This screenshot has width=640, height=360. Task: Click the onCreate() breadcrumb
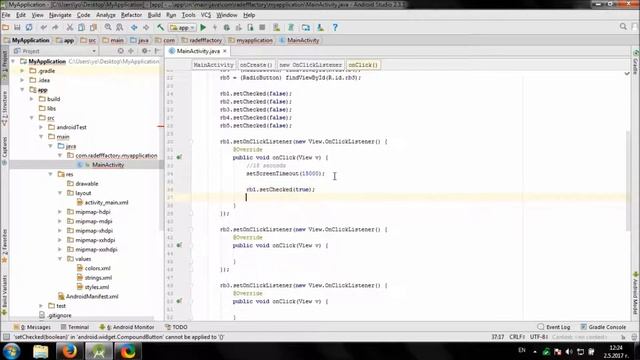[256, 65]
